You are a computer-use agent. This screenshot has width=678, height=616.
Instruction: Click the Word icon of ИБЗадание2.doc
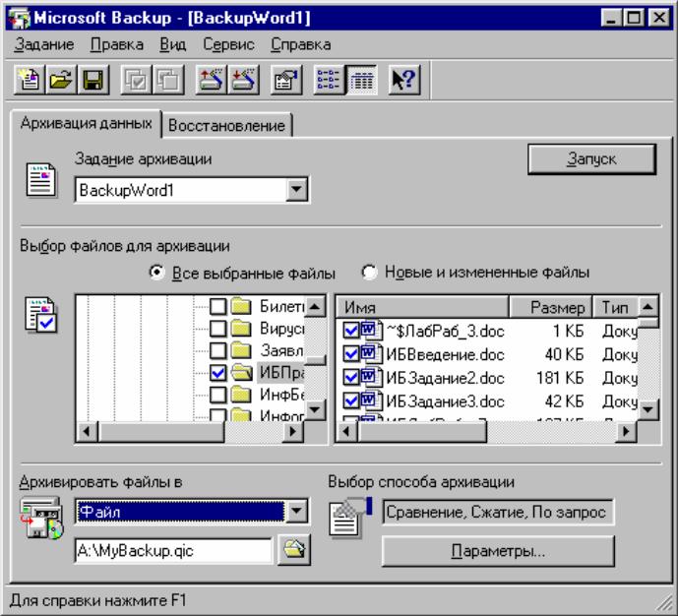(371, 378)
